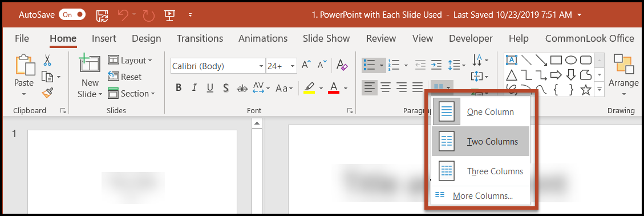
Task: Start slideshow from beginning icon
Action: click(x=169, y=15)
